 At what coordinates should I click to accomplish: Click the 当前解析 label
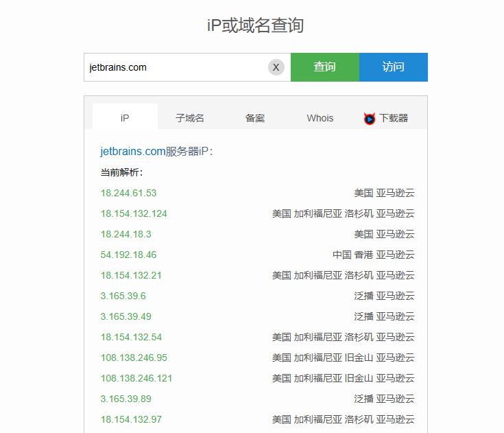pyautogui.click(x=121, y=172)
